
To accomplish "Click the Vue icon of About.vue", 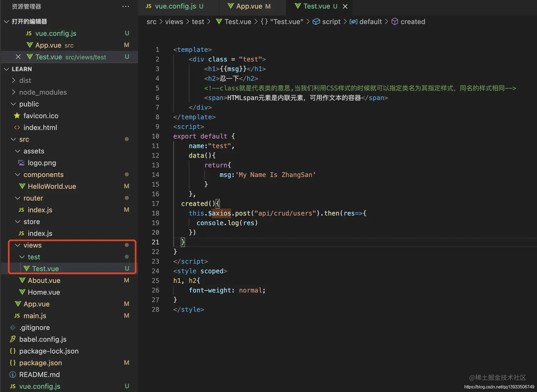I will pyautogui.click(x=22, y=280).
